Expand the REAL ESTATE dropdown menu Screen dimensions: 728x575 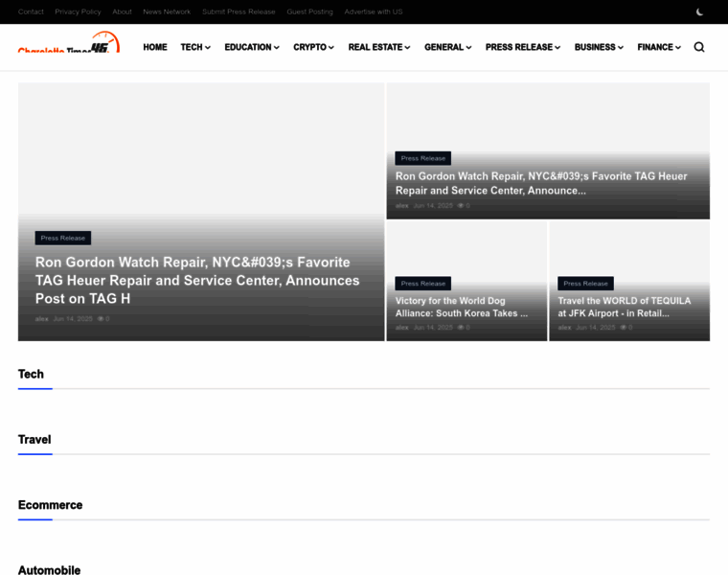point(379,47)
